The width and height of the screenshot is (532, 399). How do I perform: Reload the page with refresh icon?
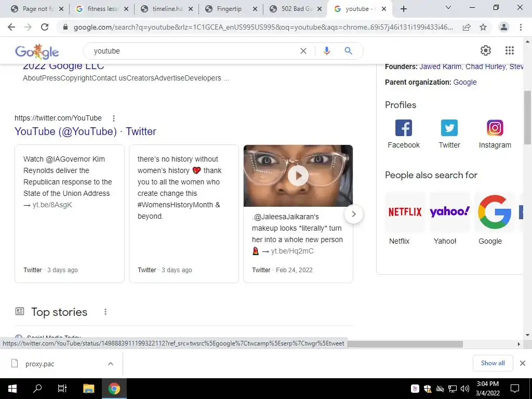coord(45,27)
